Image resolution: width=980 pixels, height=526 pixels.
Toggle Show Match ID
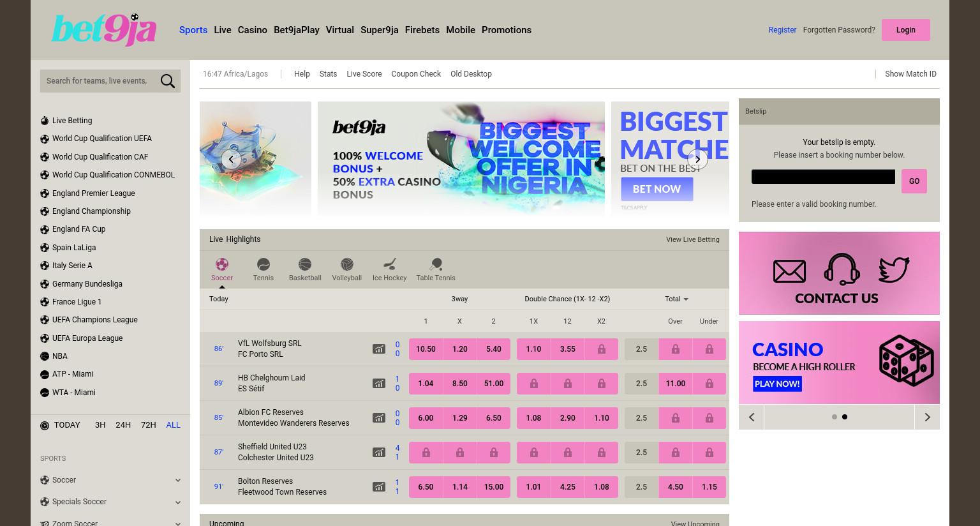click(910, 74)
